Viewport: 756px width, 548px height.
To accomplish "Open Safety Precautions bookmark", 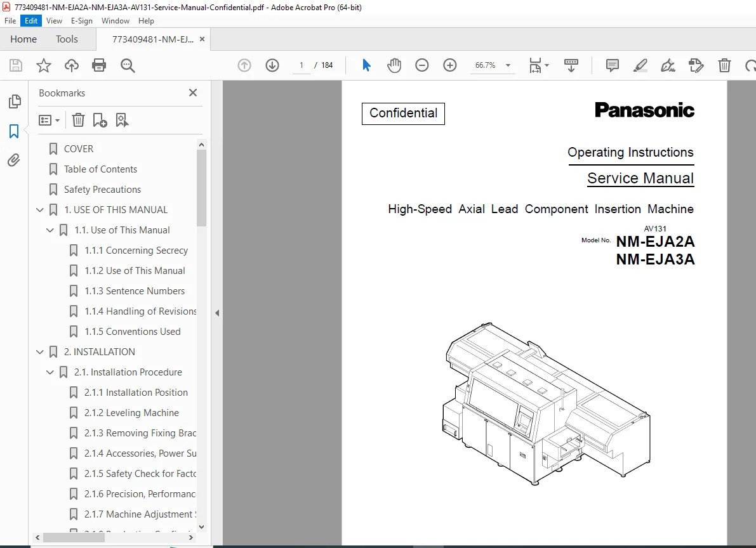I will (x=102, y=190).
